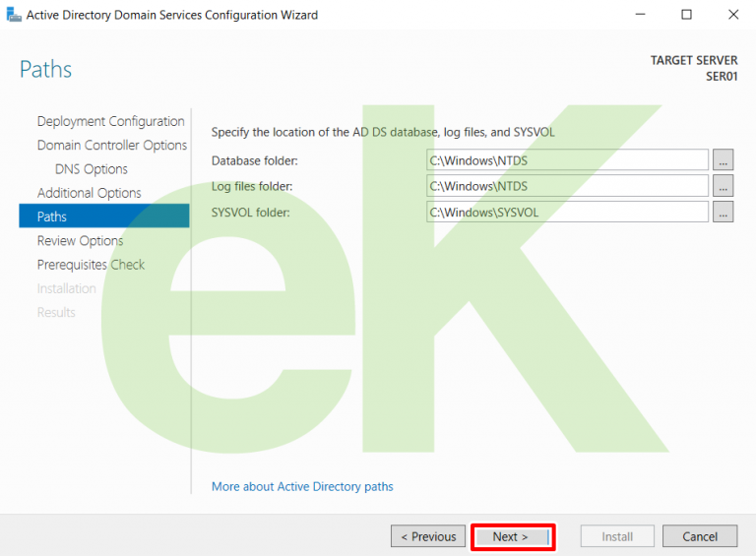Click the 'Database folder:' label
The width and height of the screenshot is (756, 556).
(255, 161)
